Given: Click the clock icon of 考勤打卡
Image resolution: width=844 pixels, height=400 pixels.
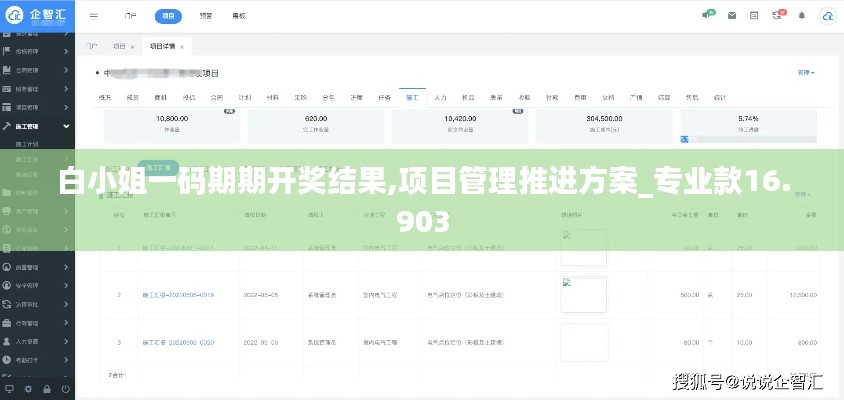Looking at the screenshot, I should 7,360.
